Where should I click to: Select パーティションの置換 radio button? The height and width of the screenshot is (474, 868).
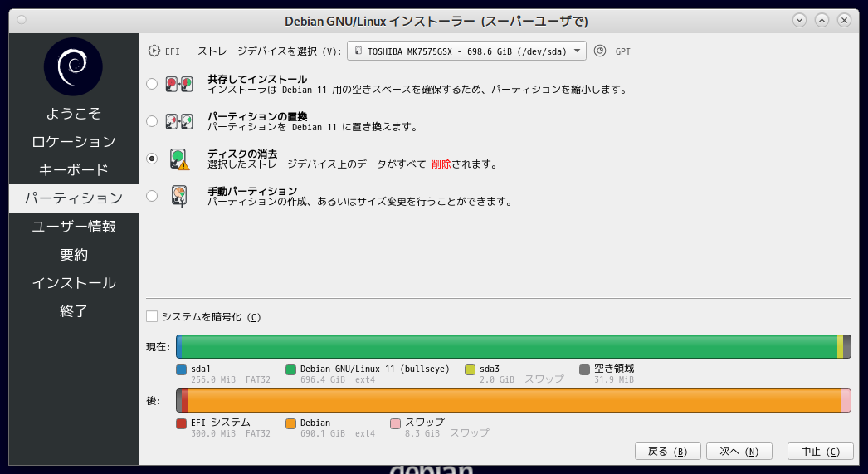(x=152, y=121)
